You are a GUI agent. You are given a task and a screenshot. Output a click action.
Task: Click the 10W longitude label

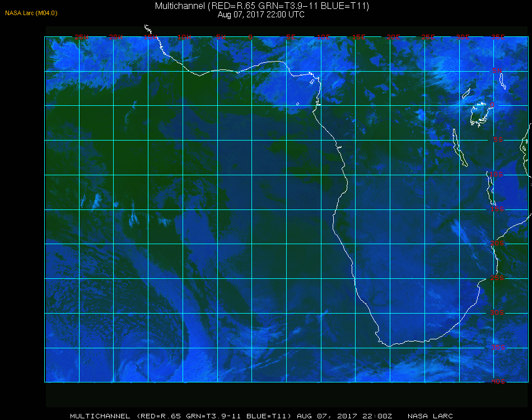[184, 37]
